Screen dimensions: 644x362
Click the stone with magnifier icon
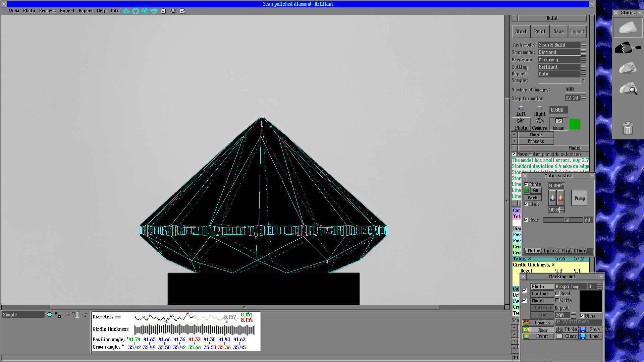click(x=628, y=88)
